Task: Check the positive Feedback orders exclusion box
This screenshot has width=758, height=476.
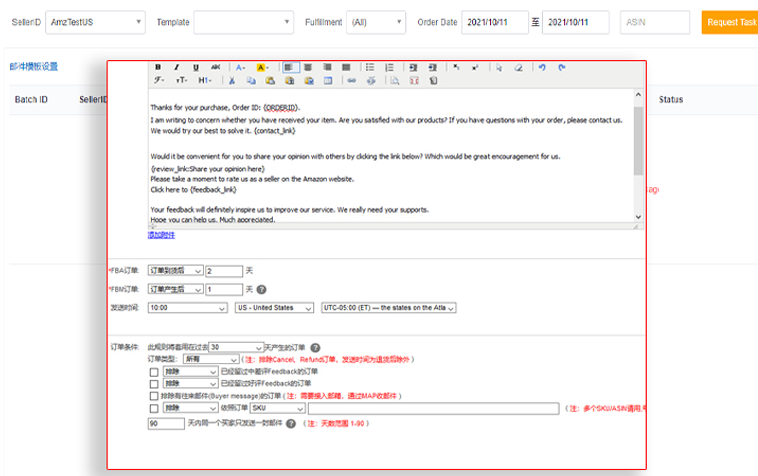Action: [x=153, y=383]
